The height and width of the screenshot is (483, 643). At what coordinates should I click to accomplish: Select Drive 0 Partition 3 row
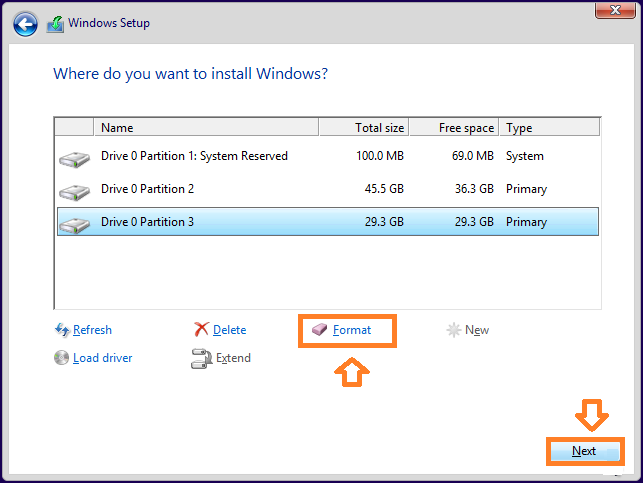[328, 222]
